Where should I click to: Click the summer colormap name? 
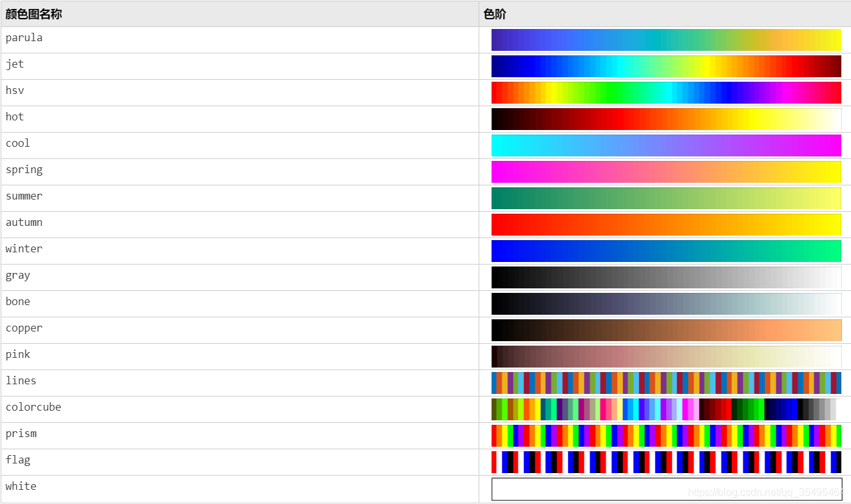pyautogui.click(x=24, y=196)
